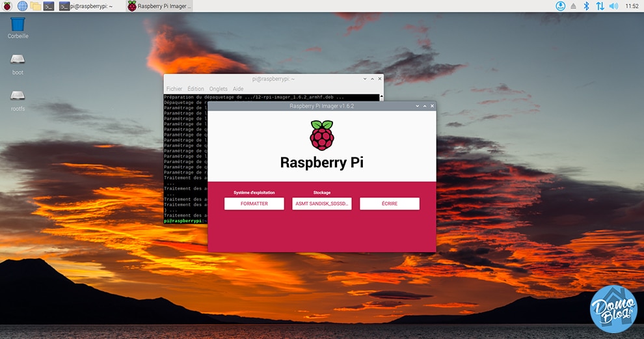
Task: Open the Édition menu in the terminal
Action: (196, 88)
